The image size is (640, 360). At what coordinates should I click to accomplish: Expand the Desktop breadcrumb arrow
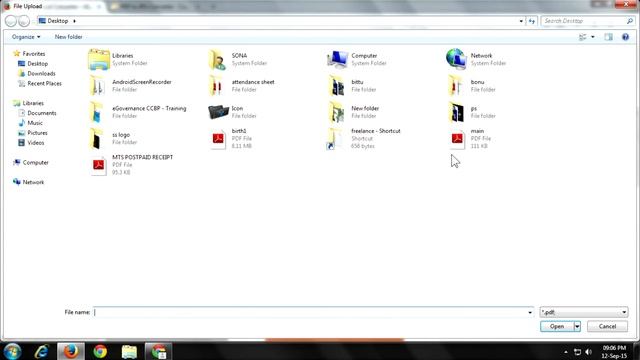(x=74, y=21)
